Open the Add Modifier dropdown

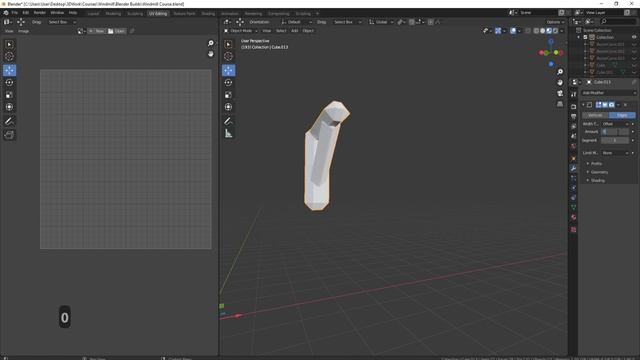608,93
